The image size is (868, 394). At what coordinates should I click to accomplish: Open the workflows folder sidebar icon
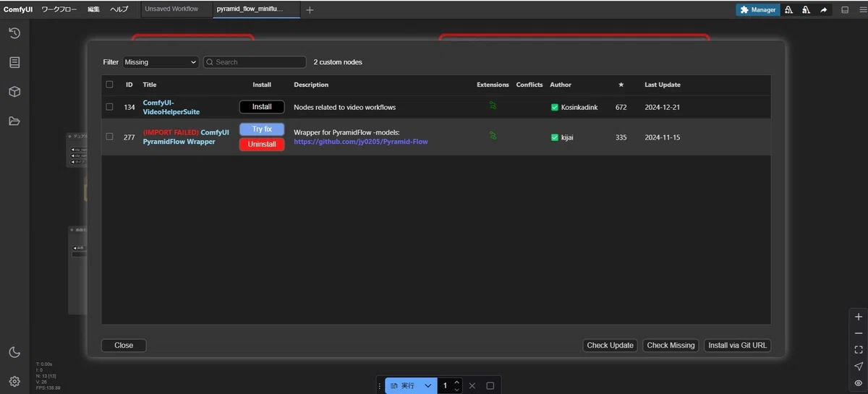[14, 121]
